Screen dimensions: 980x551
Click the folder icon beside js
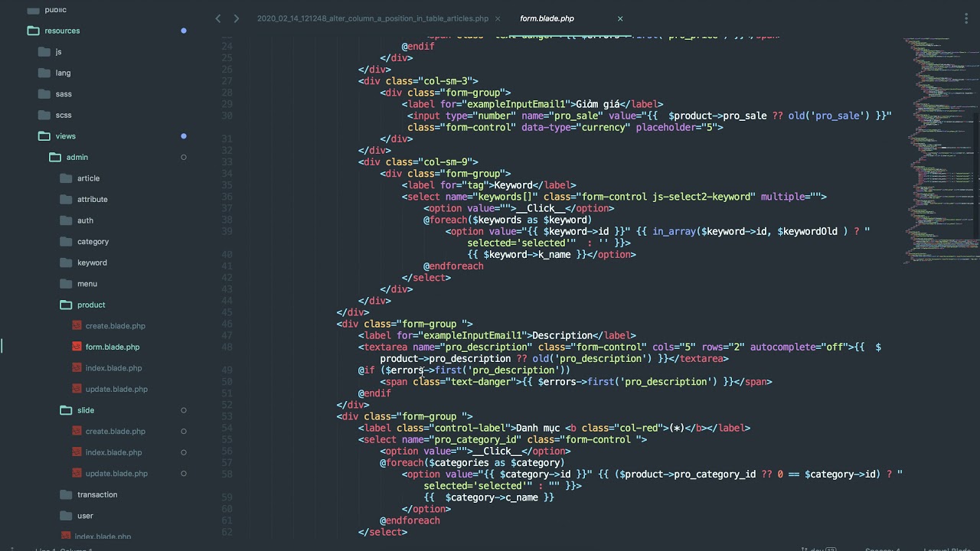click(44, 51)
